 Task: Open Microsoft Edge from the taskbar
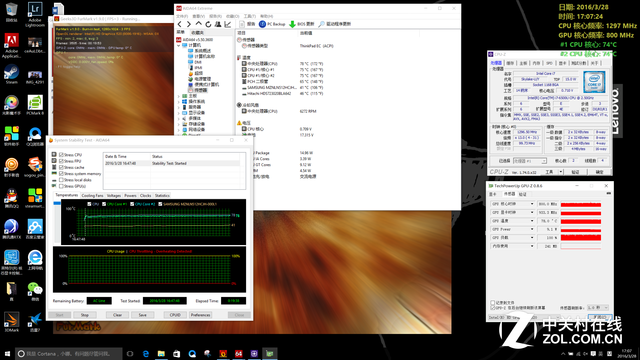146,353
